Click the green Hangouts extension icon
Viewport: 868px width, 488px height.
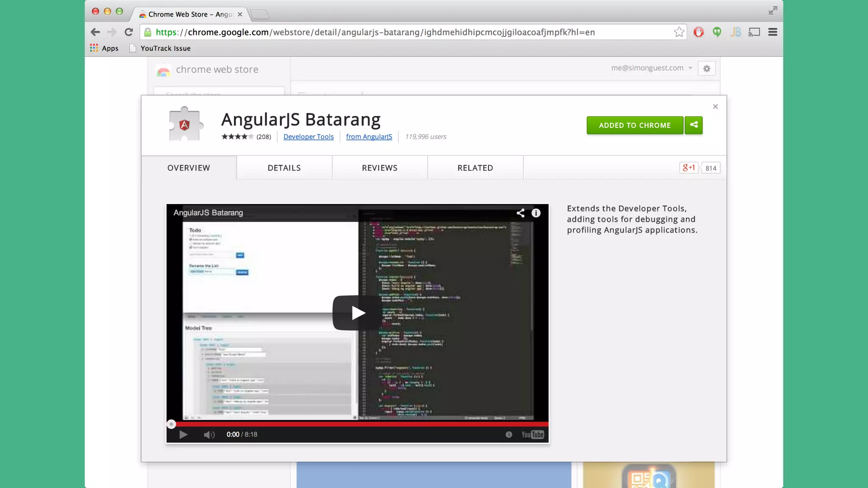coord(717,32)
